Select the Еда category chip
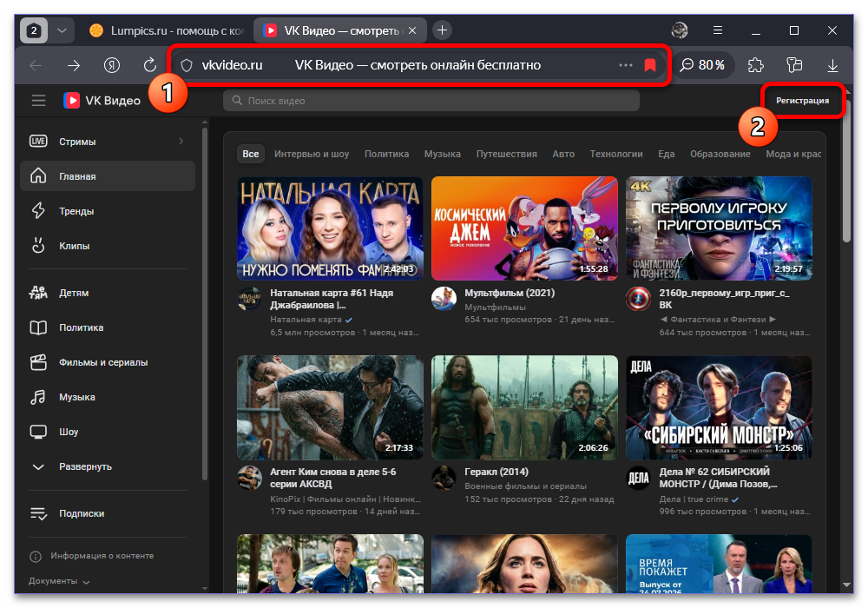868x608 pixels. click(x=666, y=154)
